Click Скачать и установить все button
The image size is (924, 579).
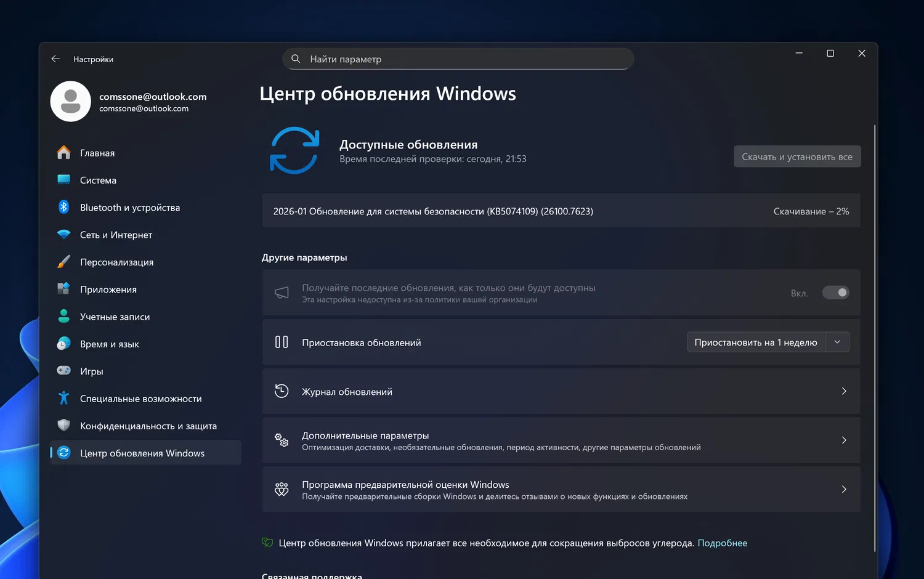pos(797,156)
